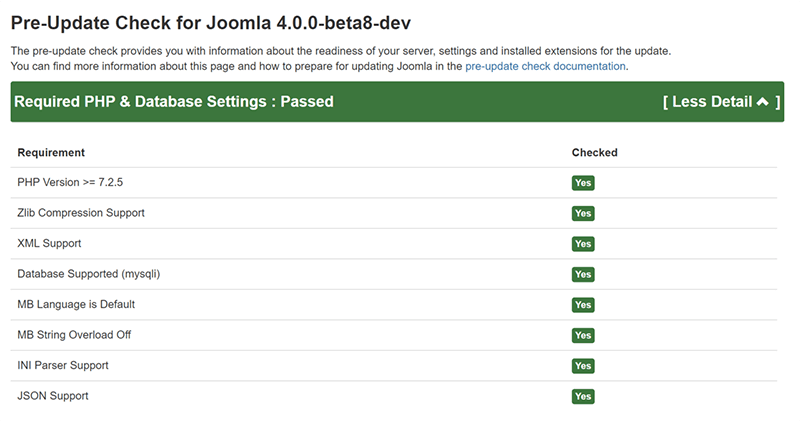Click the Yes badge for JSON Support
Screen dimensions: 800x422
coord(583,396)
